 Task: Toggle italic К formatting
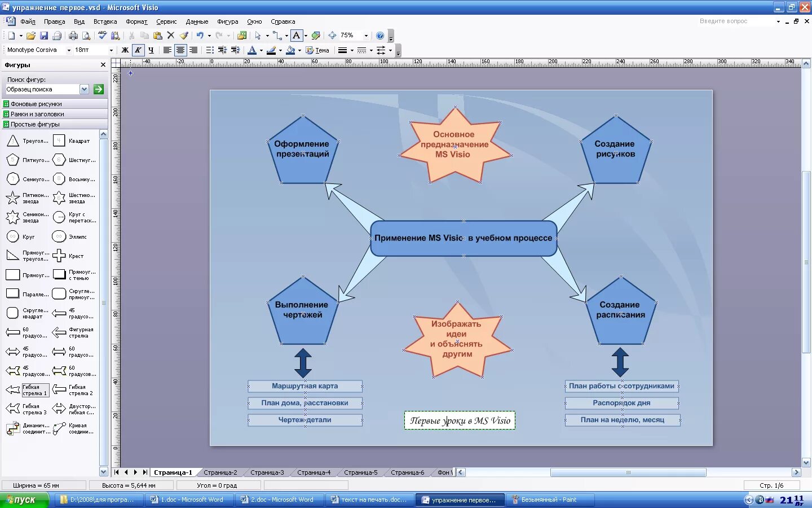[x=138, y=50]
